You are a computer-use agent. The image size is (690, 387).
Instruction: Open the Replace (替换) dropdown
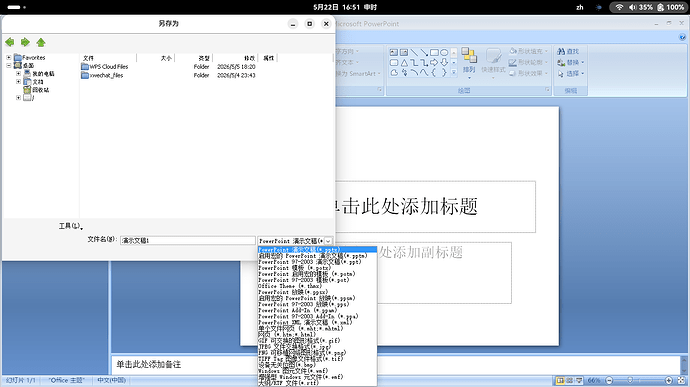tap(571, 63)
